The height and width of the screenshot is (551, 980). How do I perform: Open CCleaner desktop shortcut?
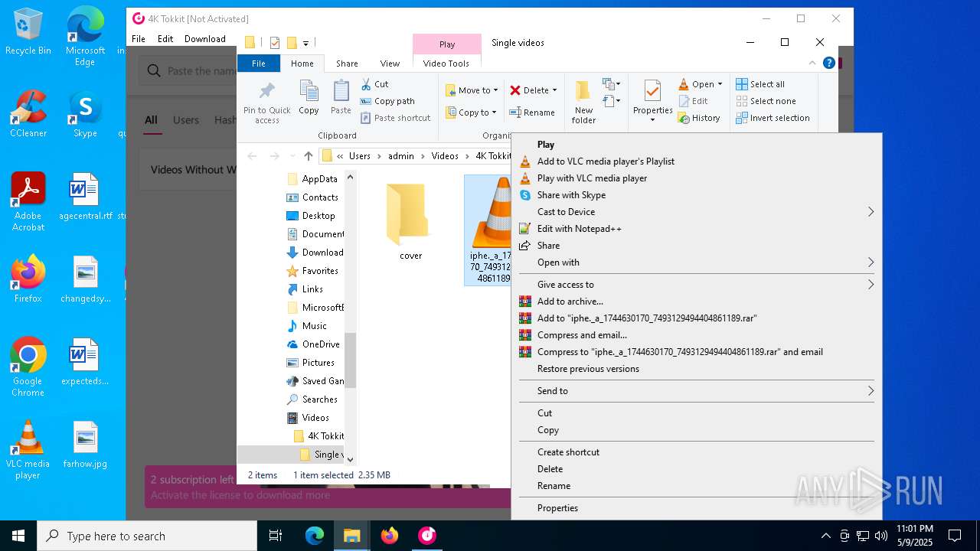[x=28, y=114]
